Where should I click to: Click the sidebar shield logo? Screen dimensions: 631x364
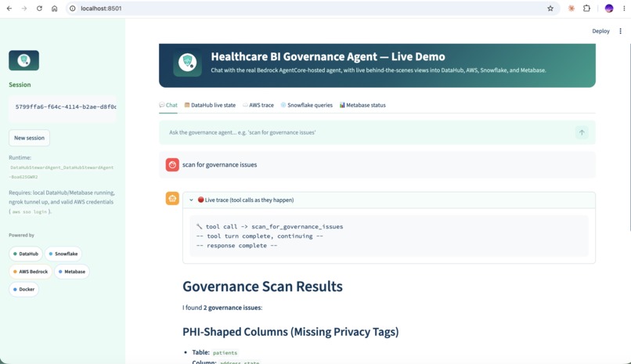[23, 60]
